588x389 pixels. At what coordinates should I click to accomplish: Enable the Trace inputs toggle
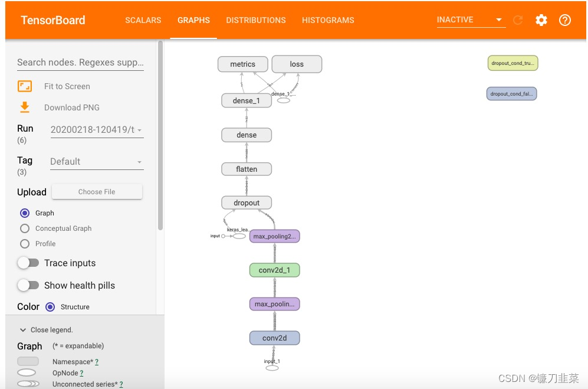[x=28, y=263]
